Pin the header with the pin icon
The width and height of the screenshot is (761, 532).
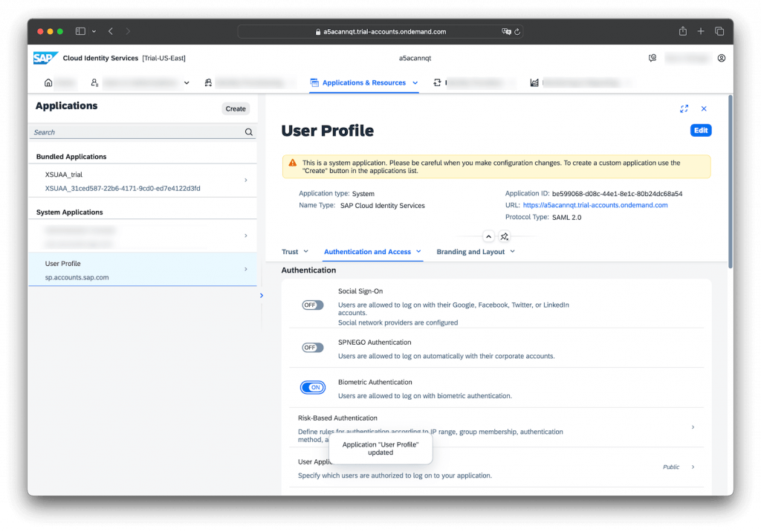point(505,236)
